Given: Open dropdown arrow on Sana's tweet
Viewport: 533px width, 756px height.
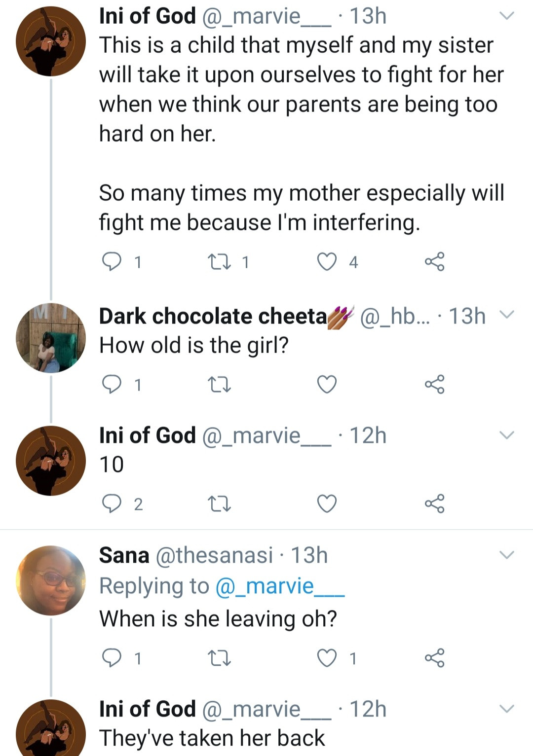Looking at the screenshot, I should [507, 555].
